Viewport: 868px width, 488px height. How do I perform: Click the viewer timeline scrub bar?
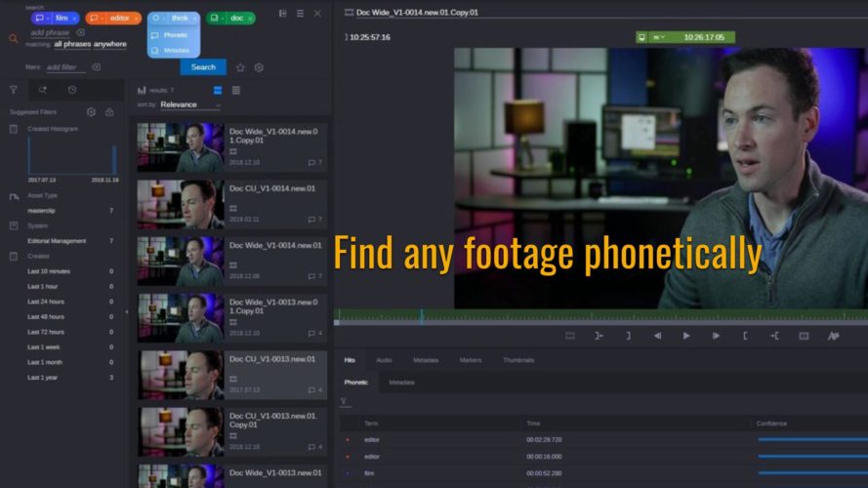pos(600,316)
